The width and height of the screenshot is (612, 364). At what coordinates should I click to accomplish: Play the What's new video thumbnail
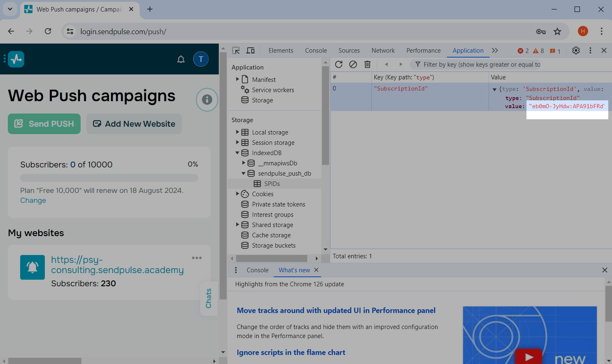click(529, 357)
